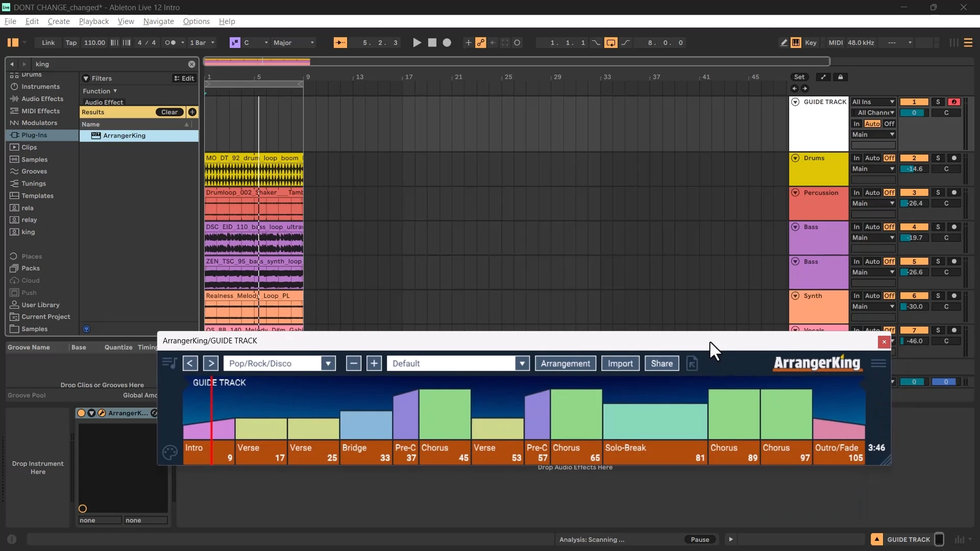Image resolution: width=980 pixels, height=551 pixels.
Task: Enable Automation Arm chain-link button
Action: tap(481, 43)
